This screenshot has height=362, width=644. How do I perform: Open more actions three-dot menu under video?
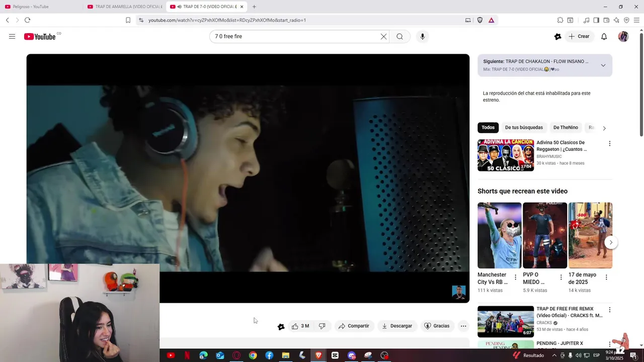point(463,326)
